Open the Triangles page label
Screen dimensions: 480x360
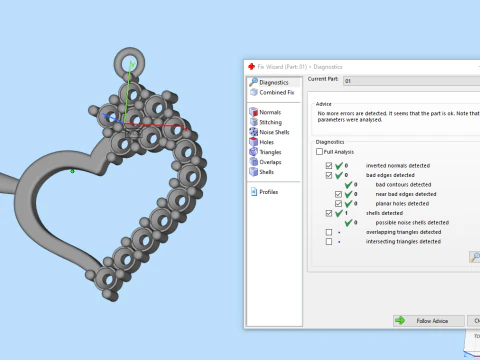coord(270,152)
